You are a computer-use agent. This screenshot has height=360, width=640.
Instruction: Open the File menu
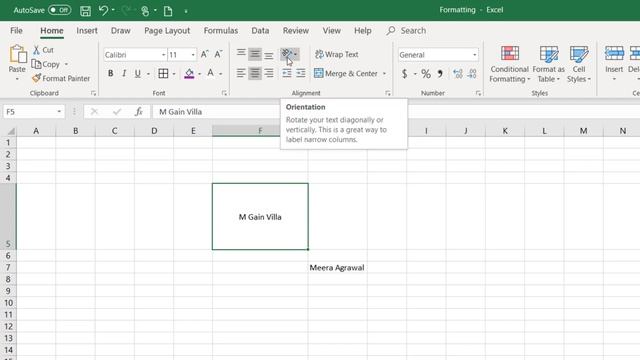click(x=16, y=31)
